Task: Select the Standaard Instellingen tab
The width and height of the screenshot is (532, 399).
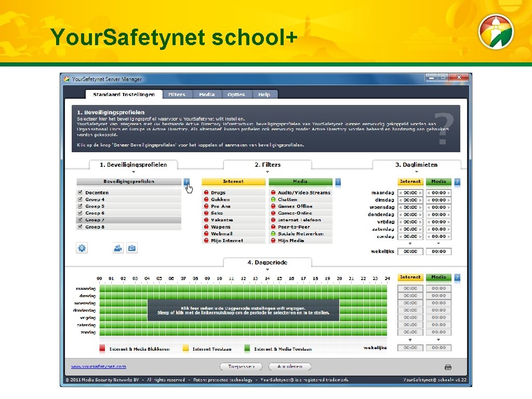Action: pyautogui.click(x=124, y=95)
